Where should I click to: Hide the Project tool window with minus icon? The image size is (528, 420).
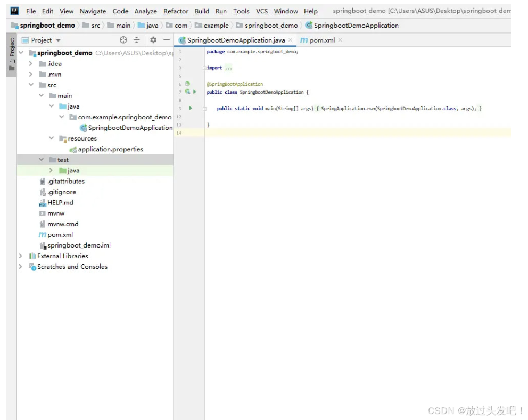166,39
